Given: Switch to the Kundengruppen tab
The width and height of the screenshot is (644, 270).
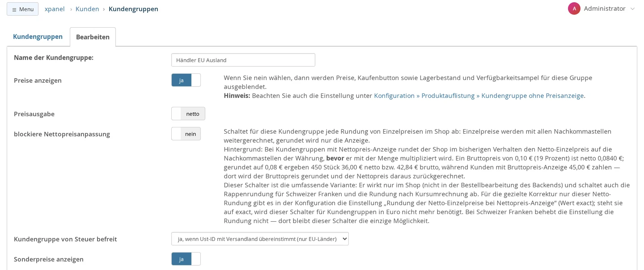Looking at the screenshot, I should coord(38,37).
